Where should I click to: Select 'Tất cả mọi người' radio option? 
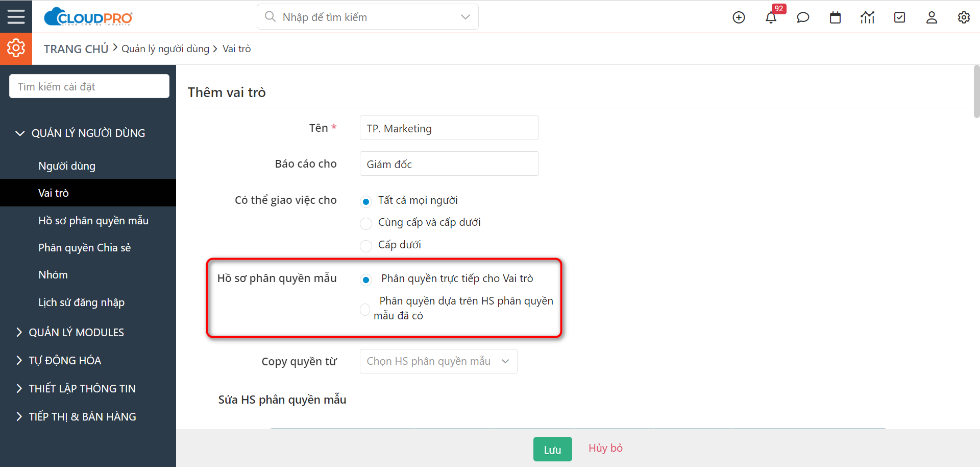click(x=366, y=201)
